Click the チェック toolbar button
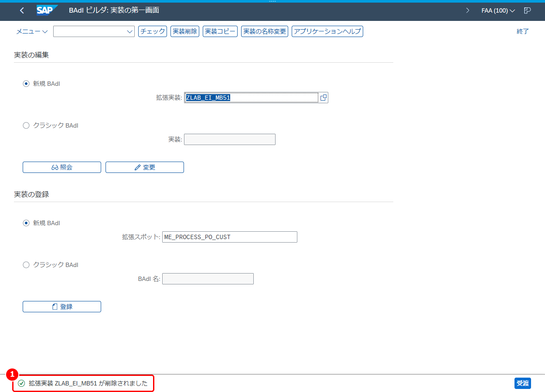 click(153, 31)
